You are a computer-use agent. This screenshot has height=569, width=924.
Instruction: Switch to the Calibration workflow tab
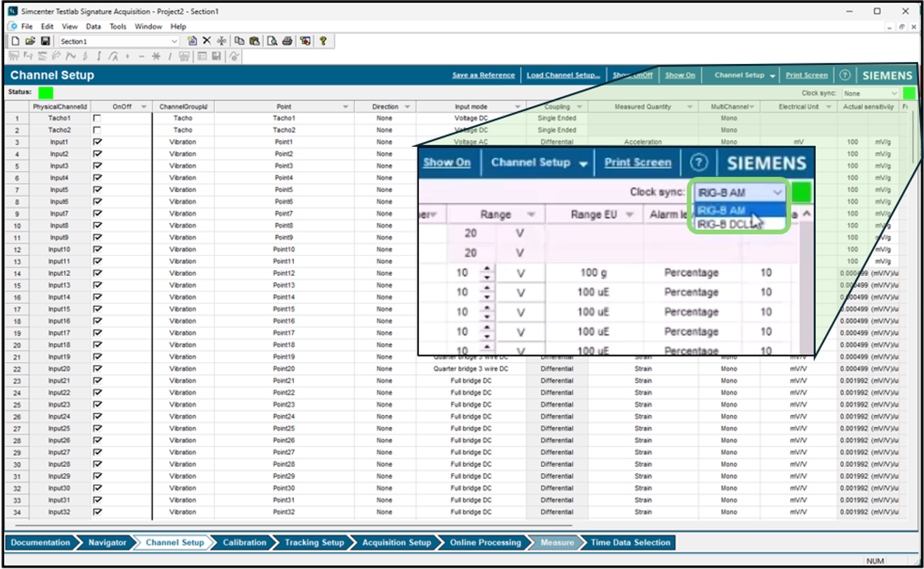(x=245, y=542)
